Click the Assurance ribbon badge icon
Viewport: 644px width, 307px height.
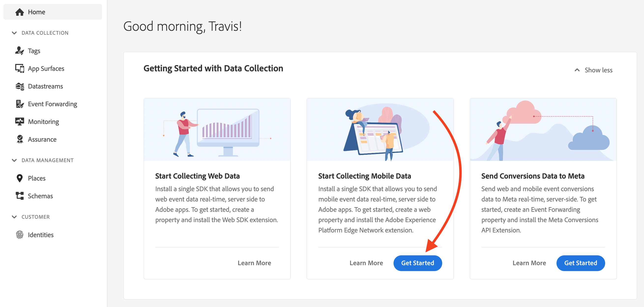coord(19,139)
